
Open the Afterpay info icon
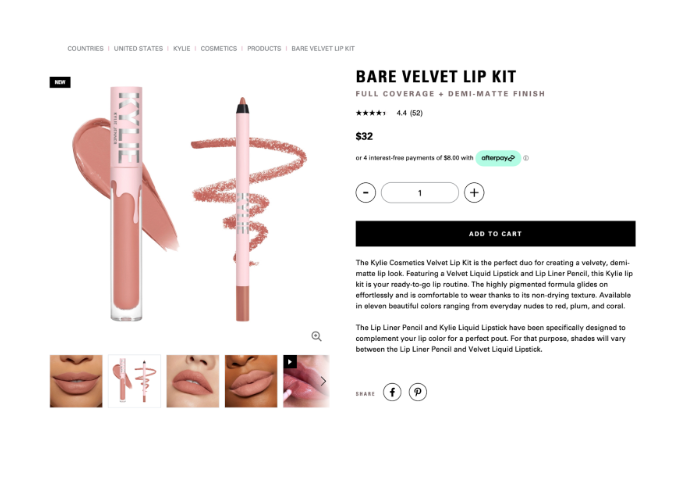click(526, 158)
